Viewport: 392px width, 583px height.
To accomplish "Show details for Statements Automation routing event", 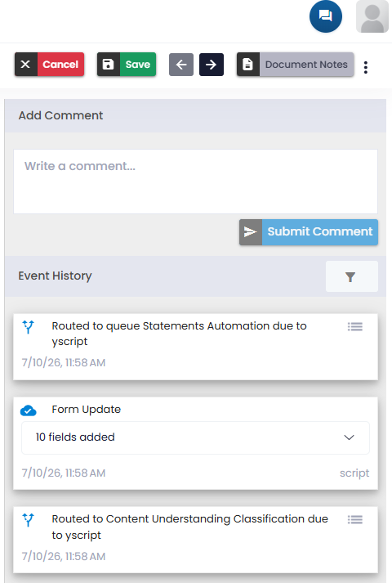I will (x=355, y=327).
